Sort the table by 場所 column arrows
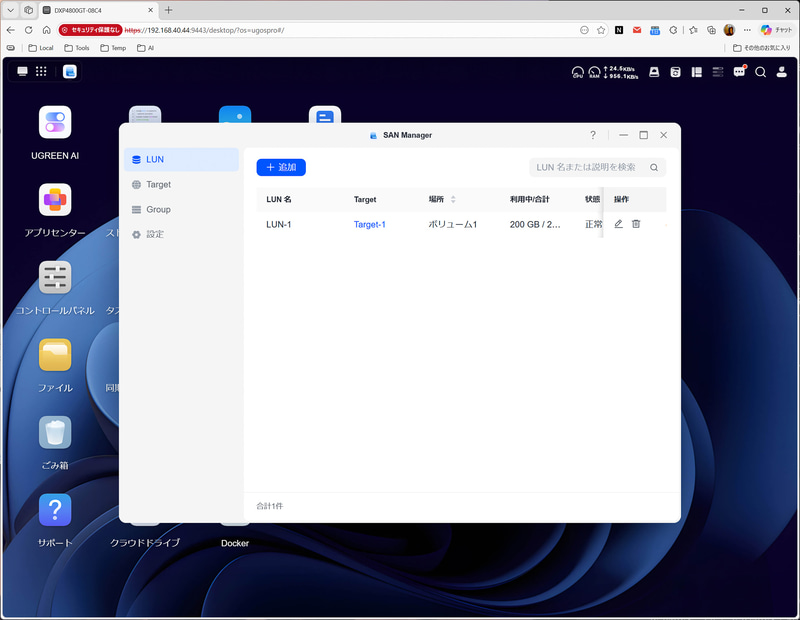 pyautogui.click(x=453, y=200)
